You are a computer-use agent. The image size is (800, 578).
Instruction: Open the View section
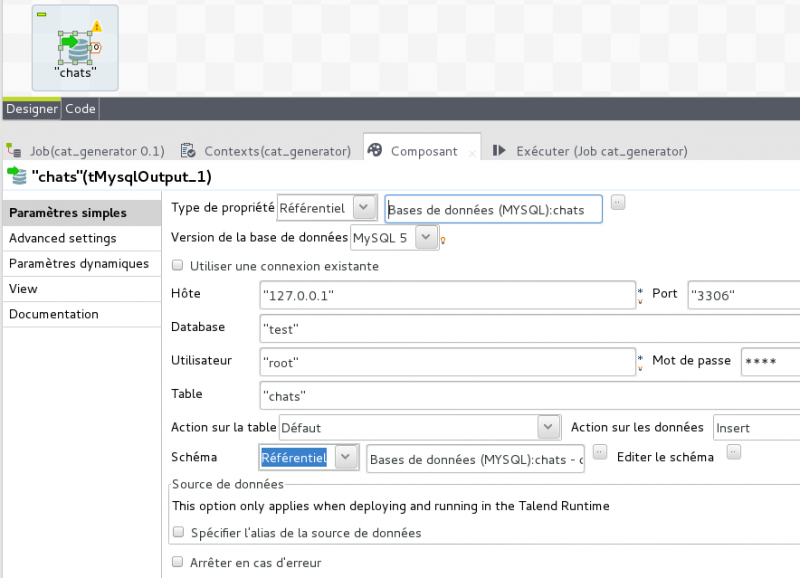[x=82, y=289]
